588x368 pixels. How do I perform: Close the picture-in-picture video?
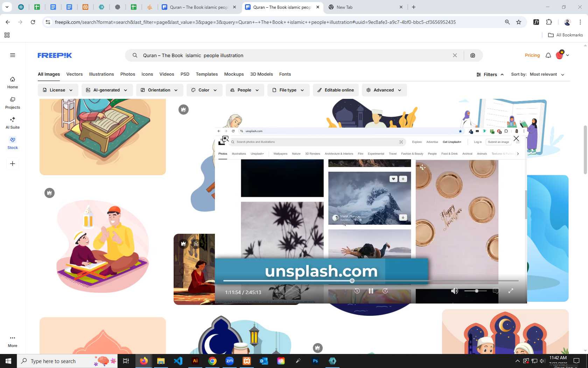[516, 138]
